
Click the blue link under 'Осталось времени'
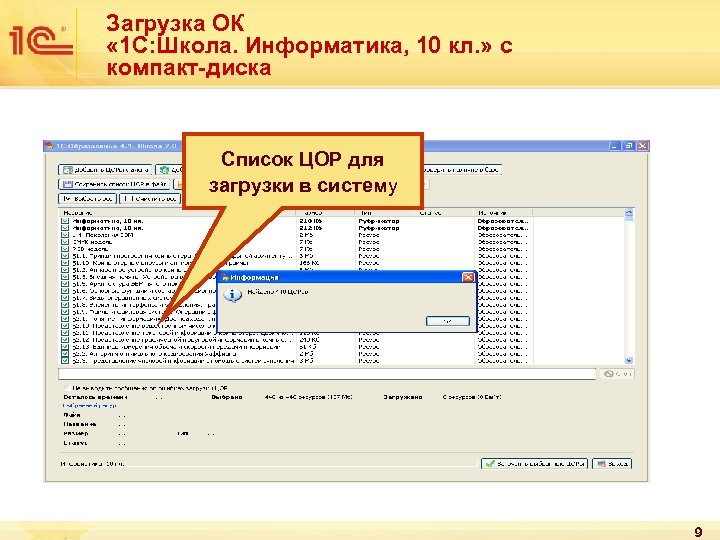(x=90, y=406)
